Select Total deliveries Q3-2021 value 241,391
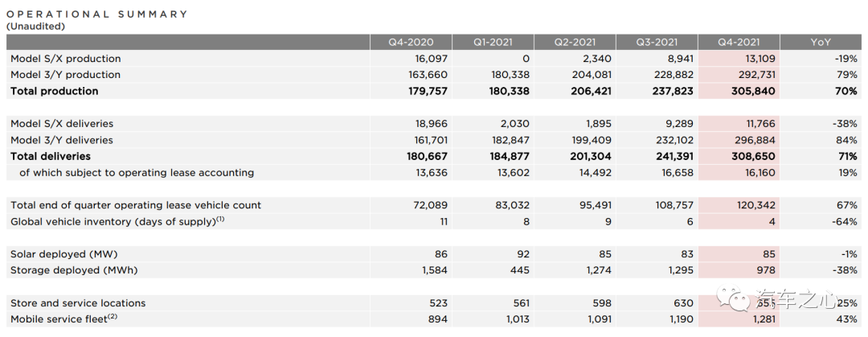Screen dimensions: 868x337 (672, 156)
